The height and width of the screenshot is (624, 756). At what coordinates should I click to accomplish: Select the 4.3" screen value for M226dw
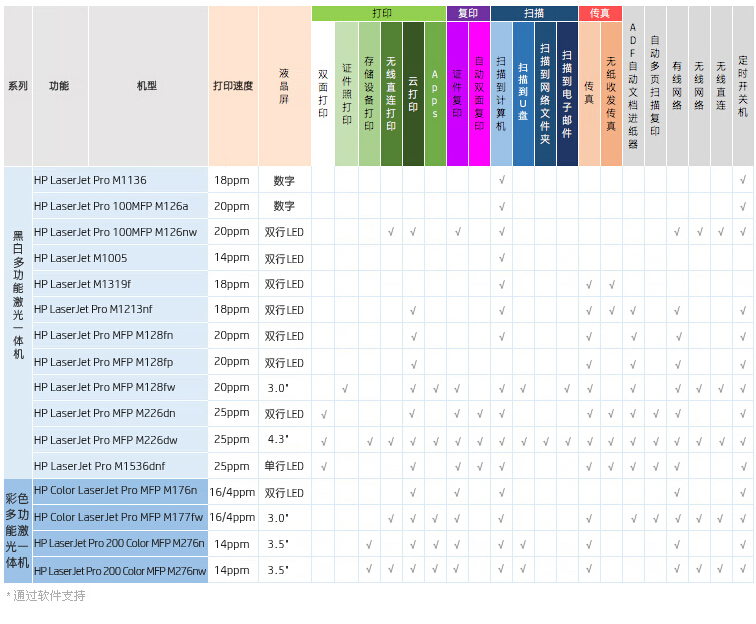(x=278, y=439)
